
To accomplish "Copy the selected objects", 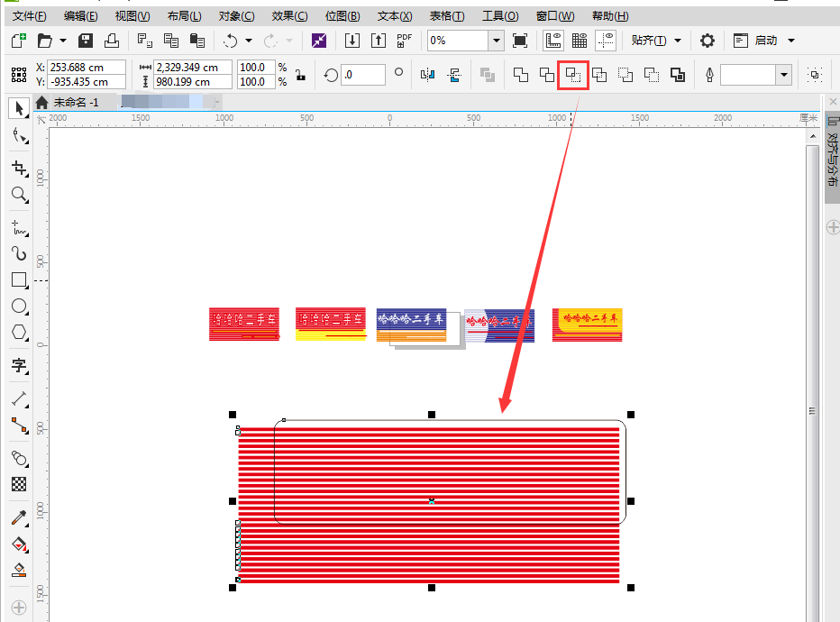I will click(x=171, y=41).
